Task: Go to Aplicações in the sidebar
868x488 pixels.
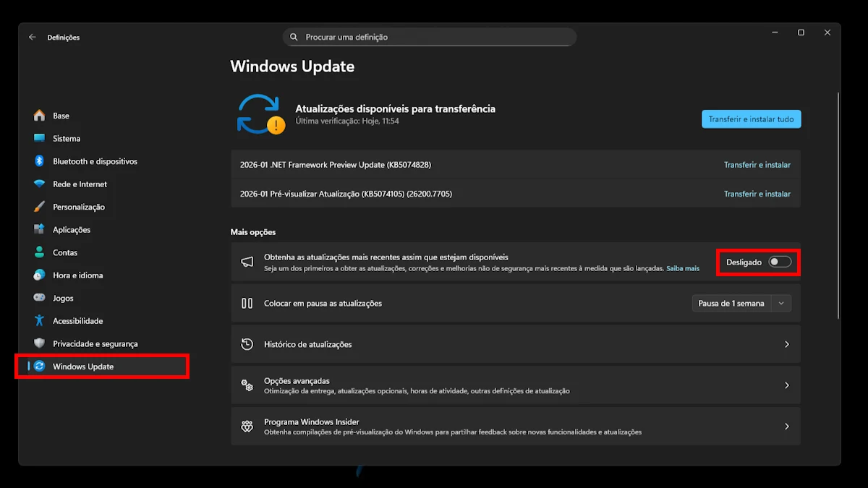Action: 72,230
